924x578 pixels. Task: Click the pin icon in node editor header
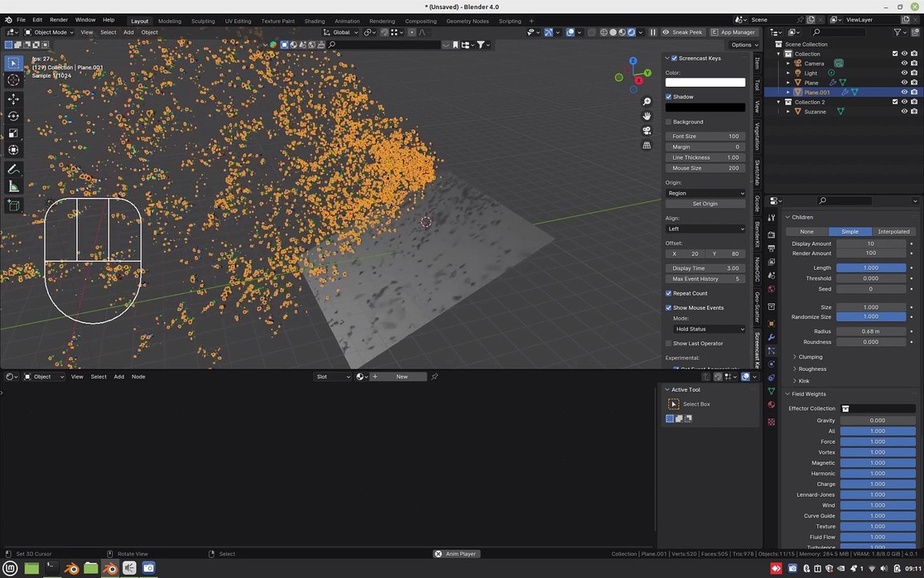coord(435,377)
